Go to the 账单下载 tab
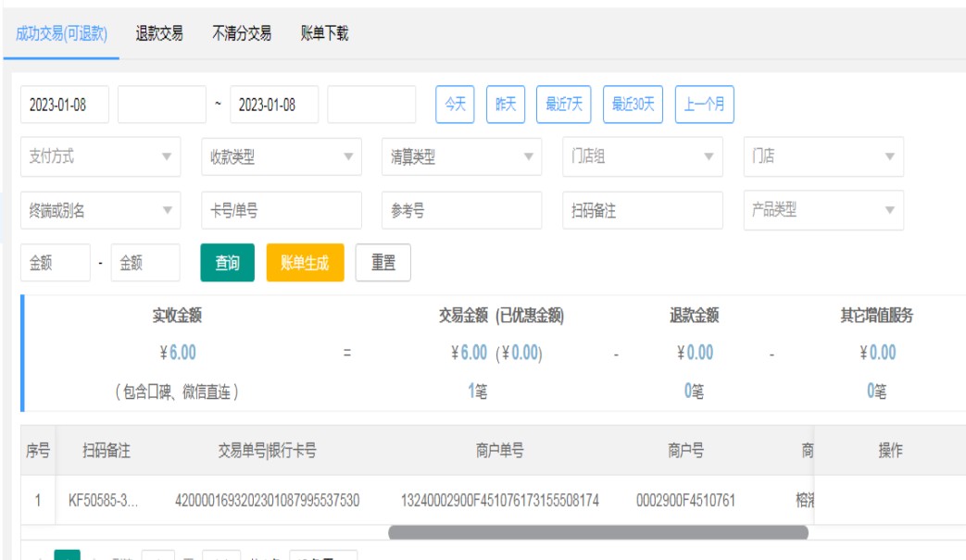The height and width of the screenshot is (560, 966). pos(324,34)
